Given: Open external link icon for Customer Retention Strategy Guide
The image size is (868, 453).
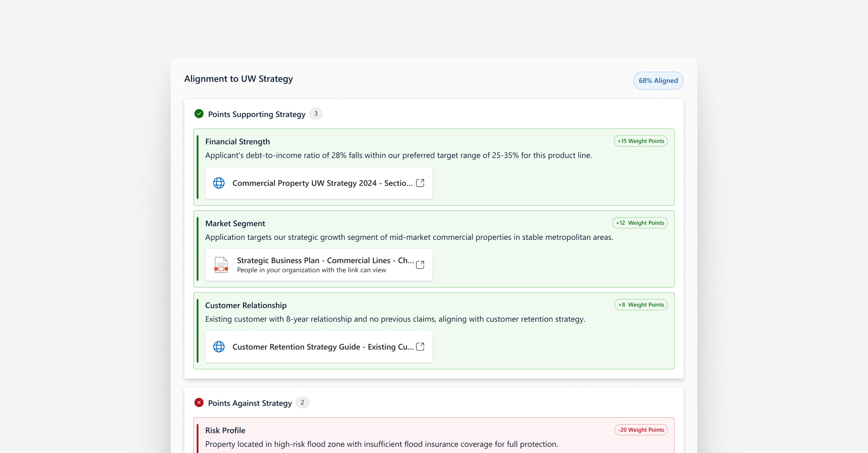Looking at the screenshot, I should (x=420, y=347).
